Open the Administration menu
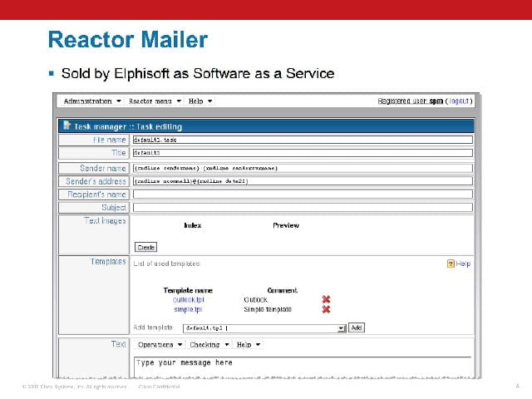 click(x=92, y=101)
